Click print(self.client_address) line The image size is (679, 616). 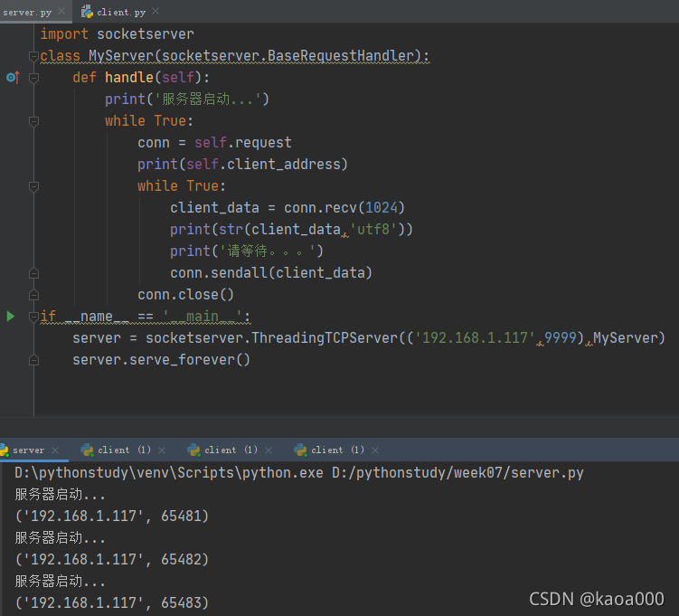click(x=242, y=165)
